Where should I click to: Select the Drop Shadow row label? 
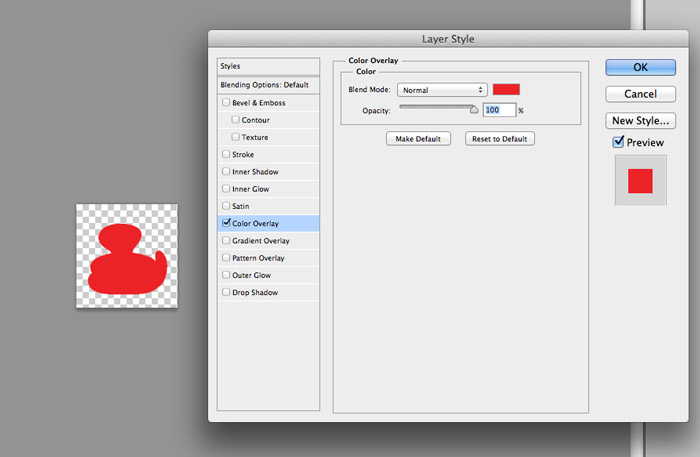pyautogui.click(x=255, y=292)
